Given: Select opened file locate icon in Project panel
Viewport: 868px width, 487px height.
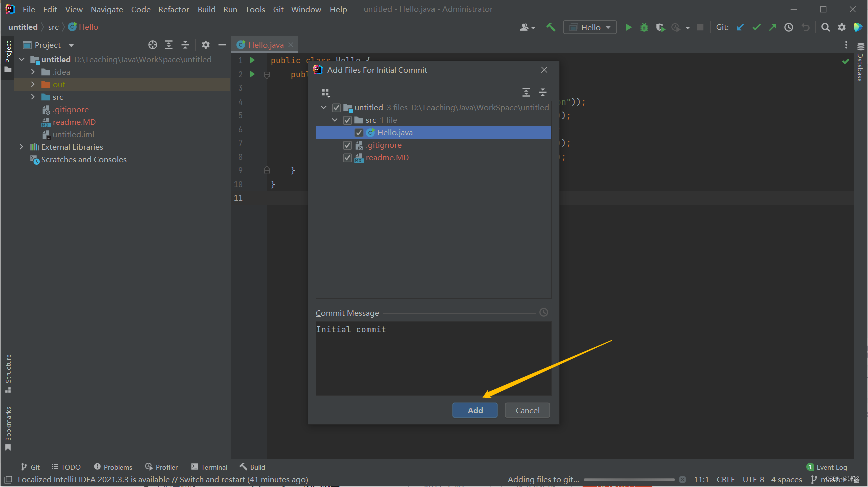Looking at the screenshot, I should coord(153,45).
